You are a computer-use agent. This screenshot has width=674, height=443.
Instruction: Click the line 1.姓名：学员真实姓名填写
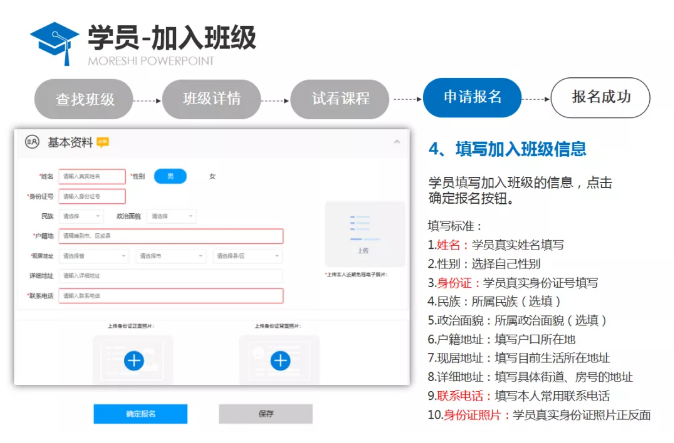(496, 245)
